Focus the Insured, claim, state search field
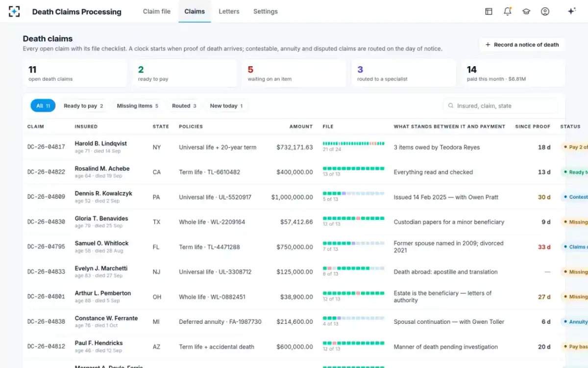The width and height of the screenshot is (588, 368). point(500,105)
